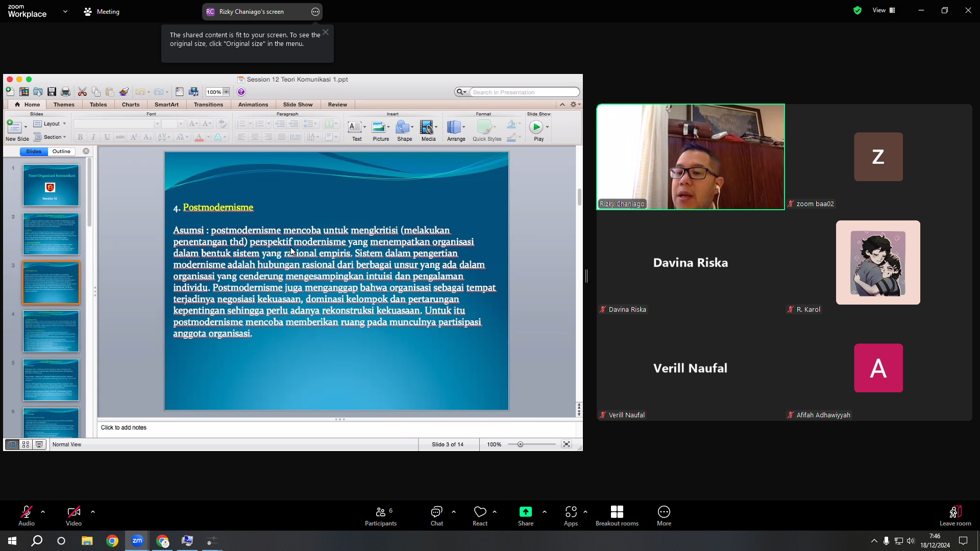The image size is (980, 551).
Task: Open the Participants panel in Zoom
Action: 381,516
